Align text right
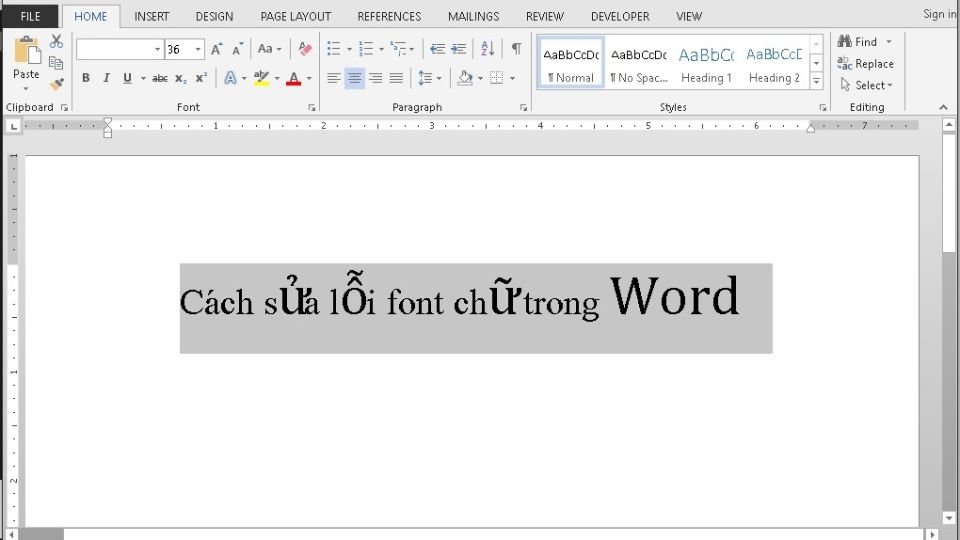The width and height of the screenshot is (960, 540). 375,78
